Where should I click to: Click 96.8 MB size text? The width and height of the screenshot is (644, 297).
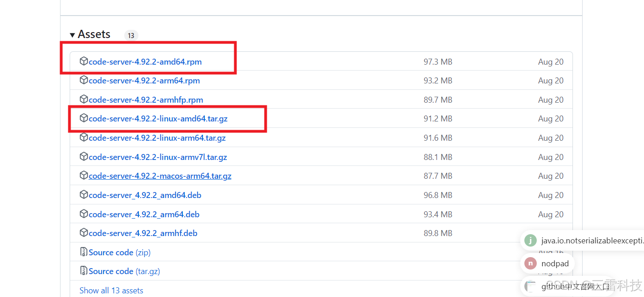point(438,195)
